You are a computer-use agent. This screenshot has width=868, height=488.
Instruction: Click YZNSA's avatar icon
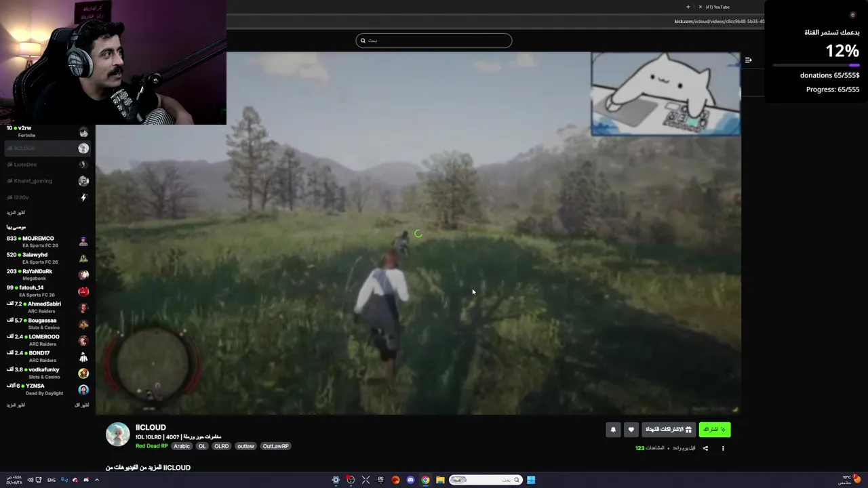pyautogui.click(x=83, y=390)
